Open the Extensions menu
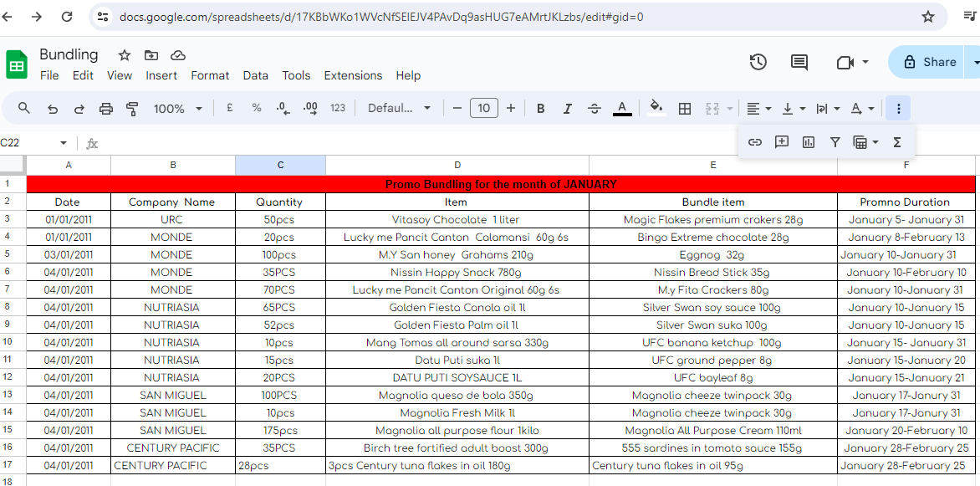Viewport: 980px width, 486px height. [x=353, y=75]
